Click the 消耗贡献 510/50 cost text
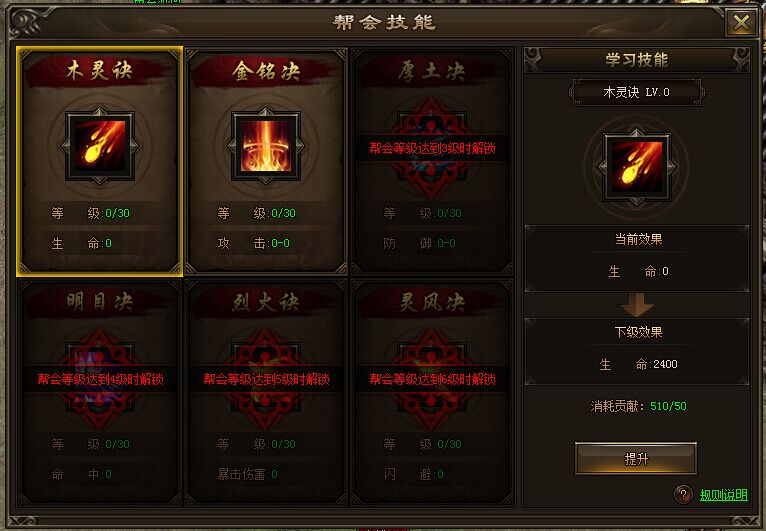This screenshot has height=531, width=766. pos(638,406)
